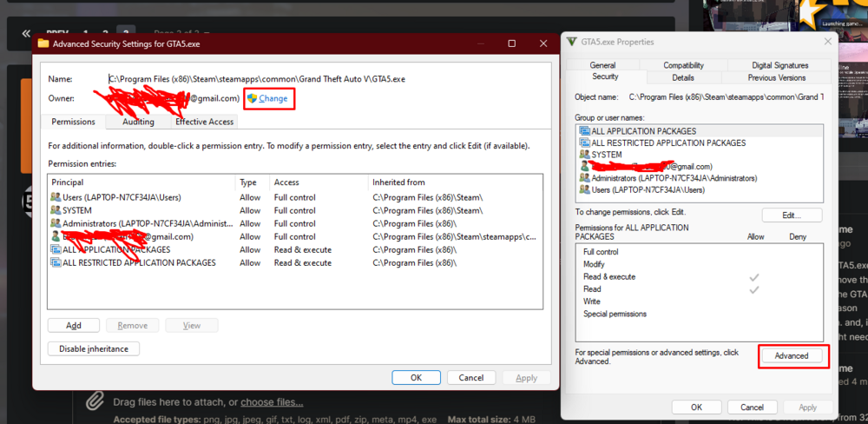Select SYSTEM in Group or user names

coord(700,154)
